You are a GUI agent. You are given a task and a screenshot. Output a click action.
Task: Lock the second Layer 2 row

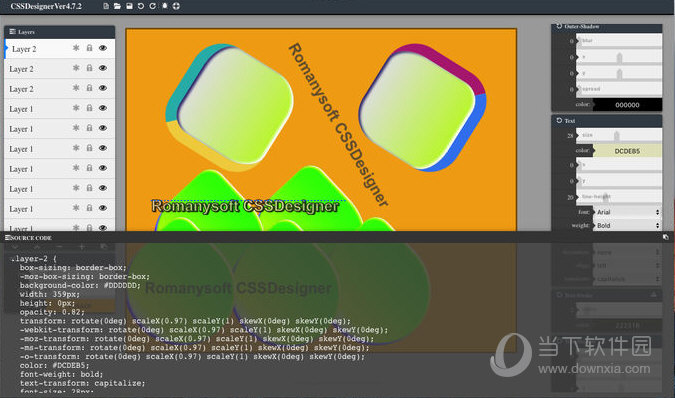point(89,68)
